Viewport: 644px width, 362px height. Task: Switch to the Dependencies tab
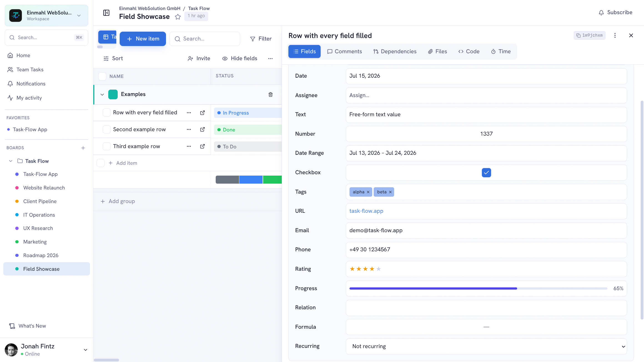395,52
